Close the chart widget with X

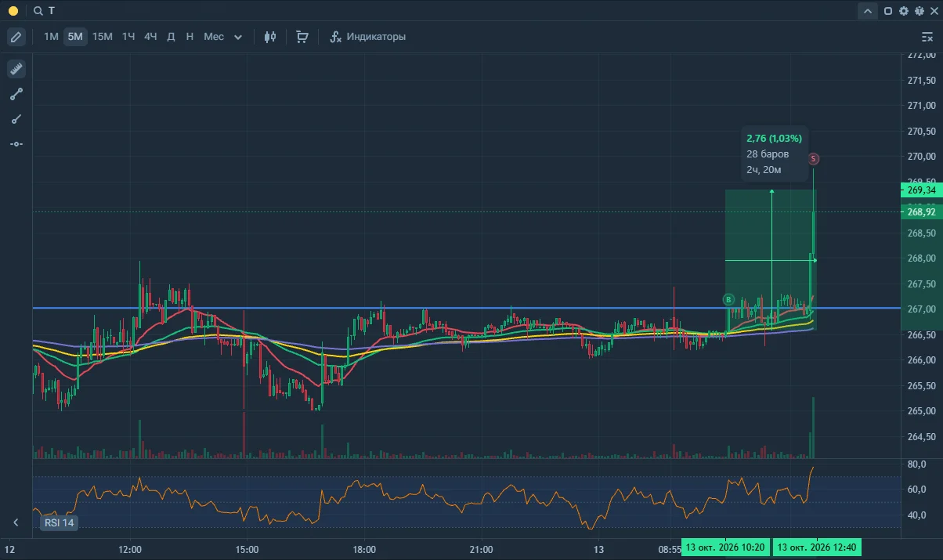tap(933, 11)
